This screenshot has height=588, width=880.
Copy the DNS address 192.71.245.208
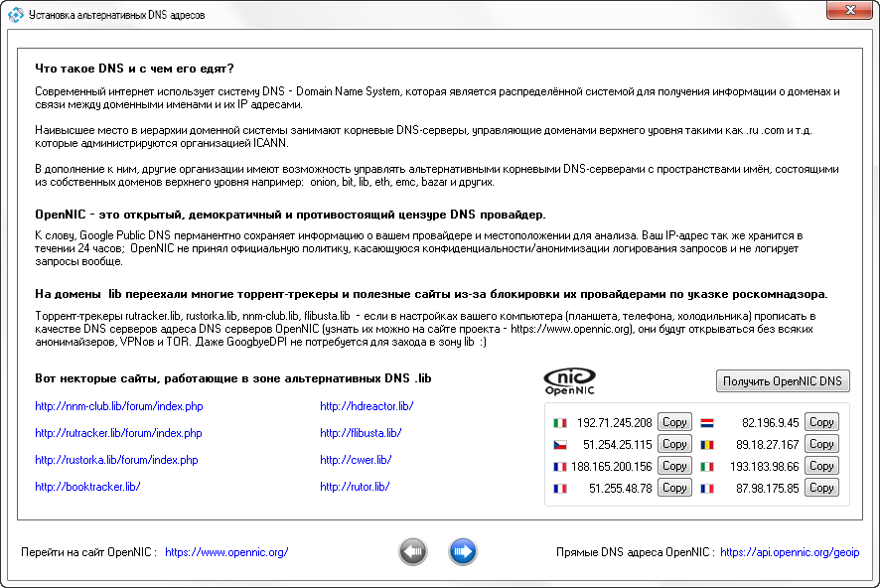point(674,422)
